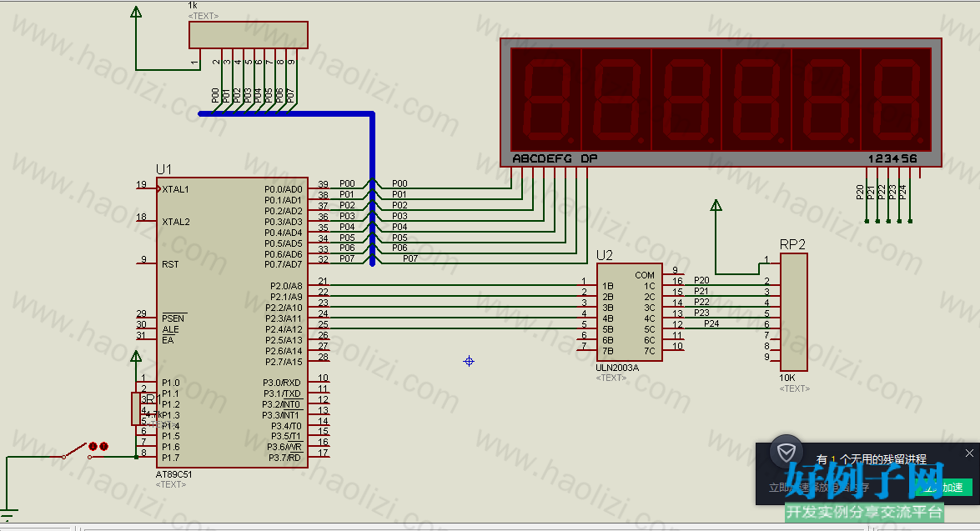The image size is (980, 531).
Task: Click the power terminal arrow above resistor R1
Action: [x=136, y=357]
